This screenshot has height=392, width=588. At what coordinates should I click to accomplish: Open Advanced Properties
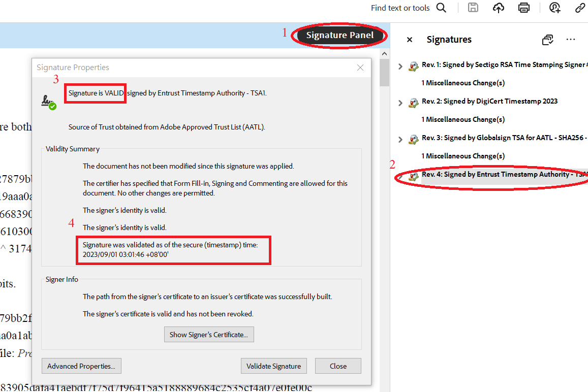81,366
